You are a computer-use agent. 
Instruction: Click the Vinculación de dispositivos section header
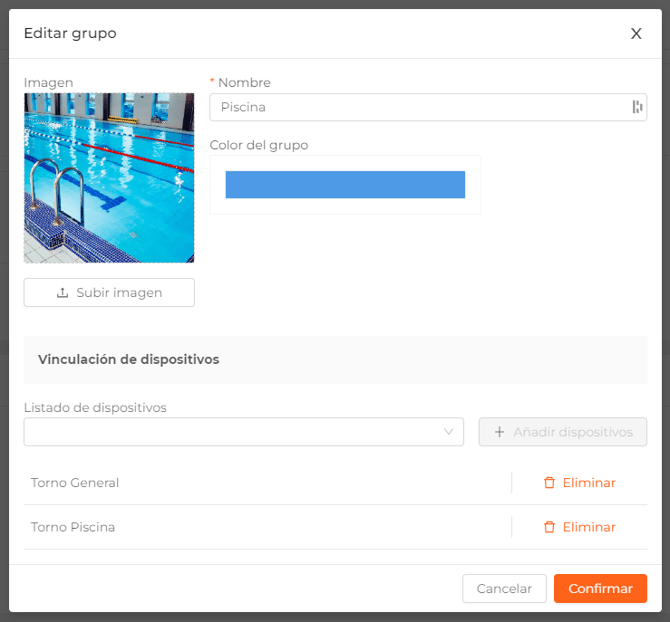tap(129, 359)
